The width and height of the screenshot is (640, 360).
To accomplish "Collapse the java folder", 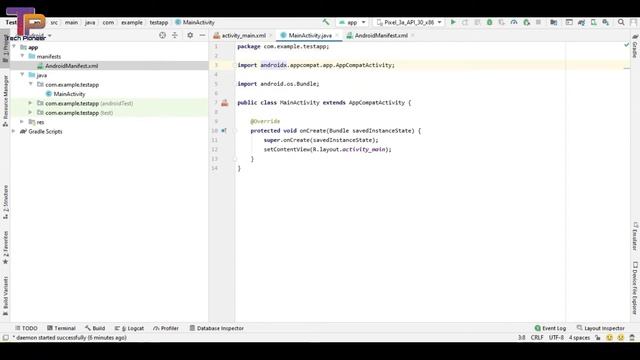I will point(22,75).
